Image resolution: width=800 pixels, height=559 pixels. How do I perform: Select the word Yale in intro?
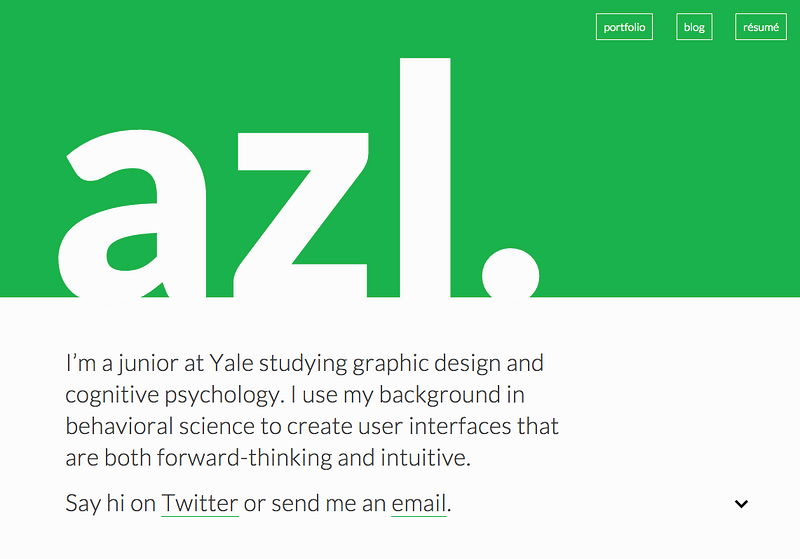[x=231, y=364]
